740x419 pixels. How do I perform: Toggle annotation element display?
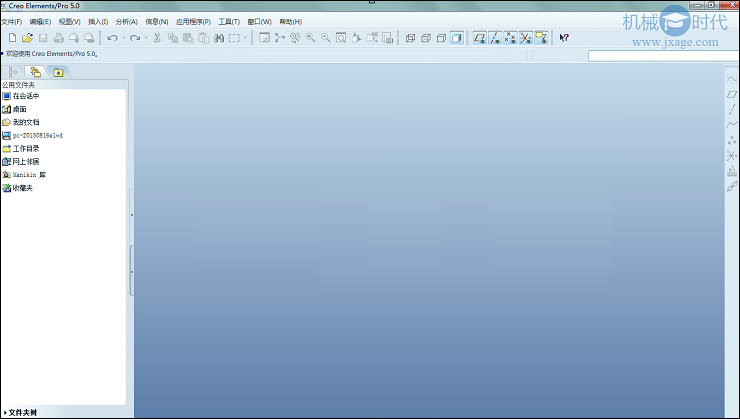click(541, 38)
